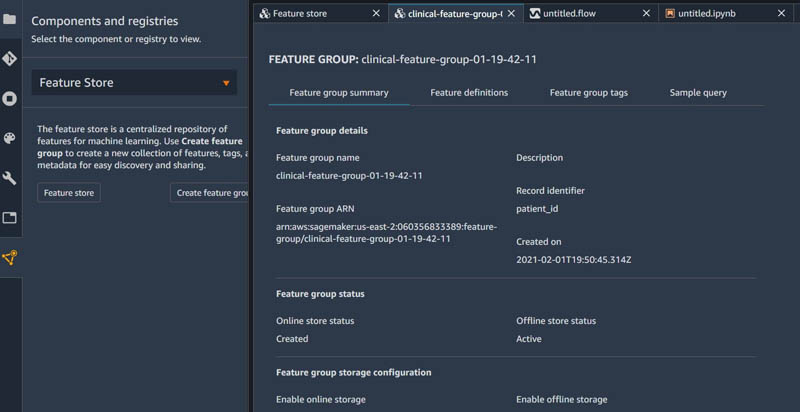The height and width of the screenshot is (412, 800).
Task: Click the Feature group status heading
Action: 320,294
